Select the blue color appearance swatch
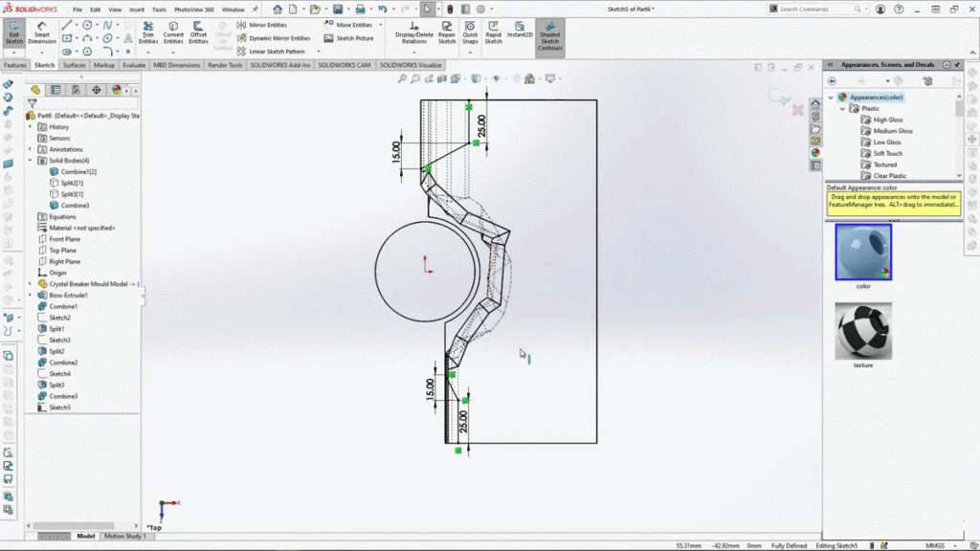980x551 pixels. pos(862,253)
